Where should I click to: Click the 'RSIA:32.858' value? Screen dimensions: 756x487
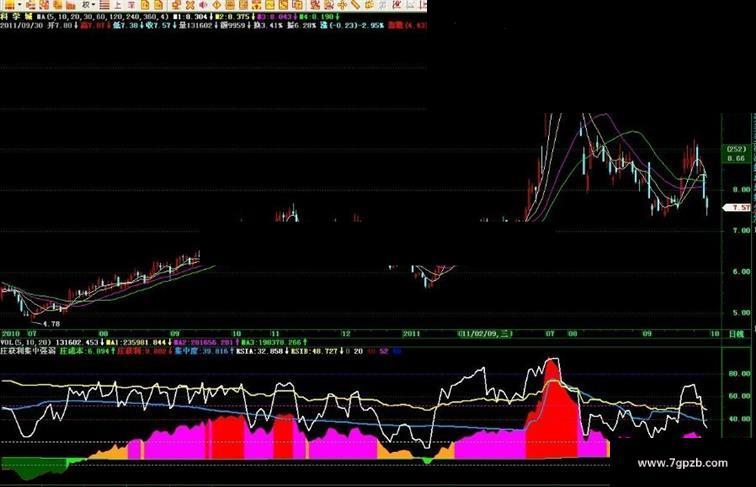259,351
